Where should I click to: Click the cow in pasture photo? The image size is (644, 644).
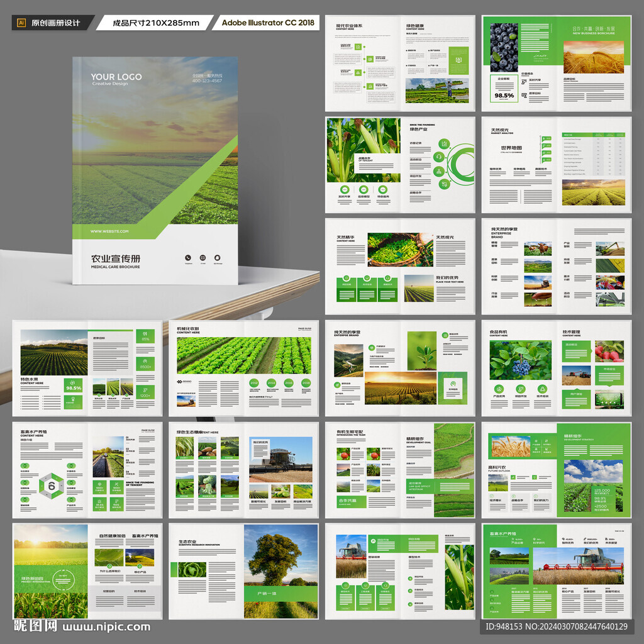click(x=538, y=248)
